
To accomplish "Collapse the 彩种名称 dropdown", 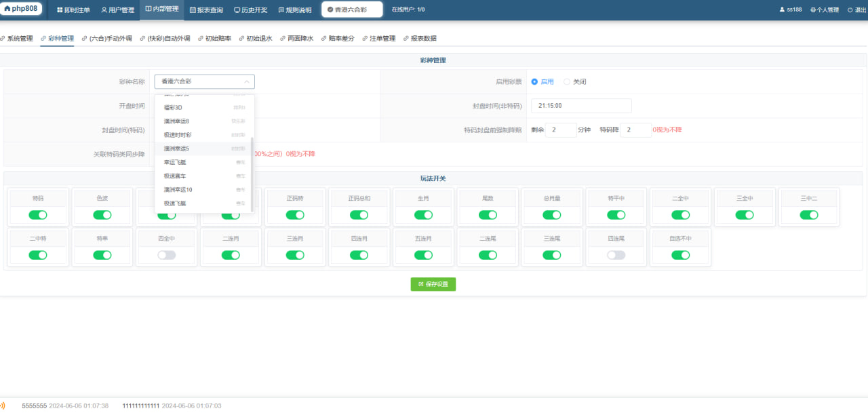I will click(x=247, y=81).
